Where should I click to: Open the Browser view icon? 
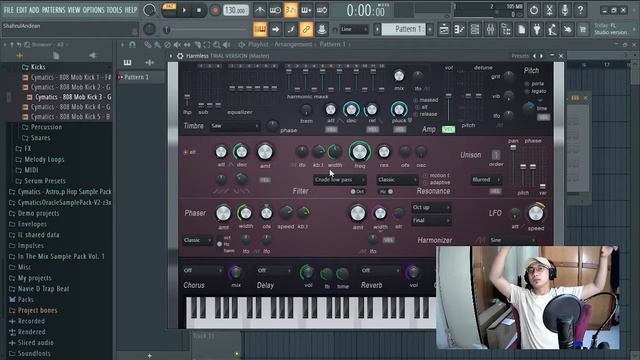point(506,29)
